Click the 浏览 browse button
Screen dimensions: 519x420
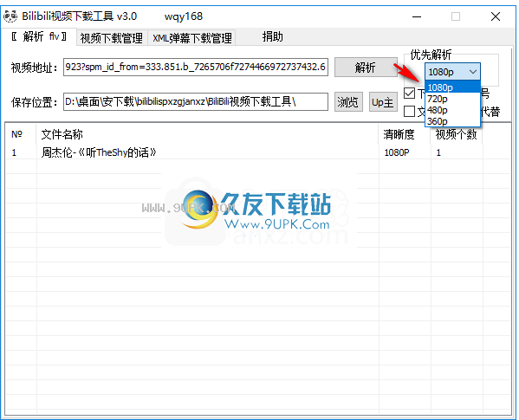coord(348,102)
